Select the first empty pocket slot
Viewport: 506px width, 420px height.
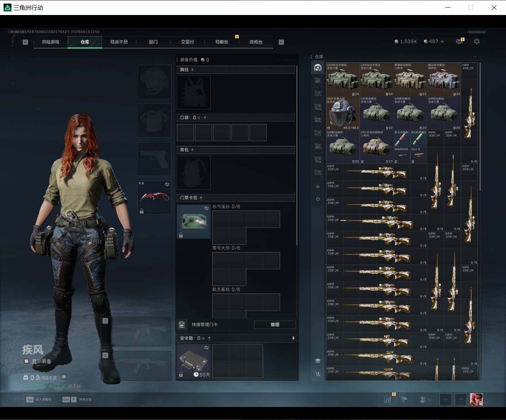pos(185,132)
